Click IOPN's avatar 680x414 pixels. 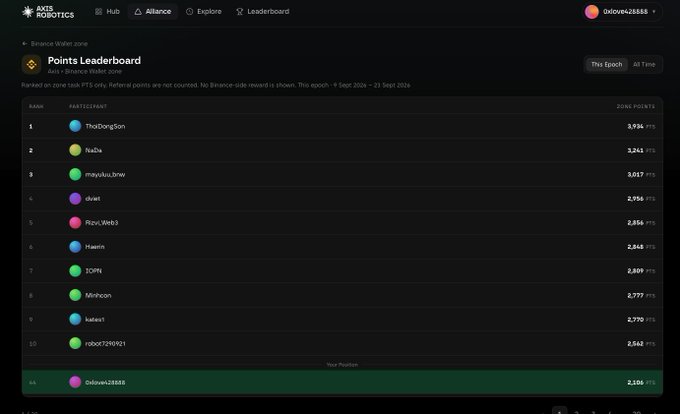pos(75,271)
